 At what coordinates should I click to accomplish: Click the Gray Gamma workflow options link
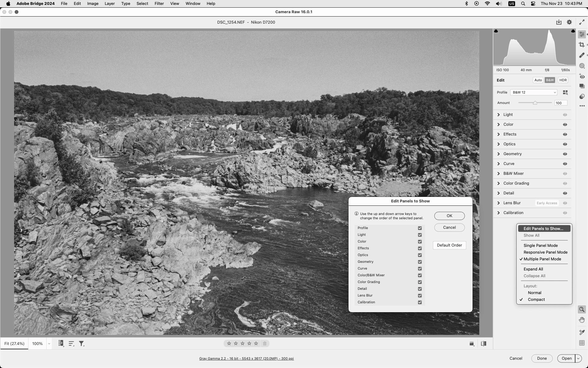click(x=246, y=358)
